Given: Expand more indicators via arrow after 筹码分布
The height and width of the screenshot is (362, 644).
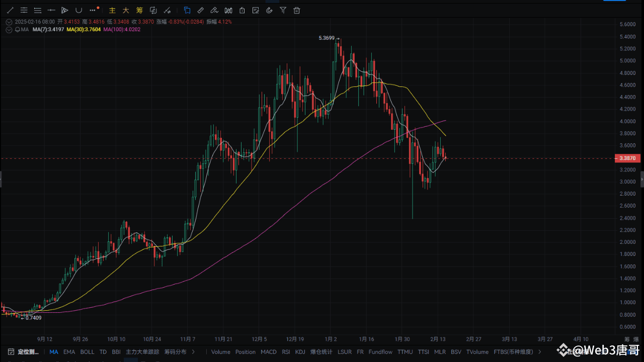Looking at the screenshot, I should [x=193, y=351].
